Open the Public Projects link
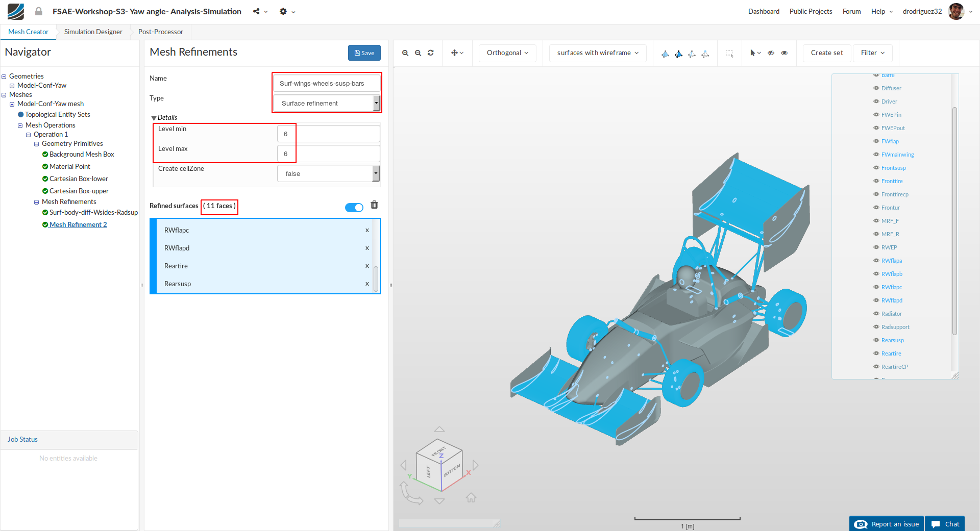 click(x=811, y=11)
